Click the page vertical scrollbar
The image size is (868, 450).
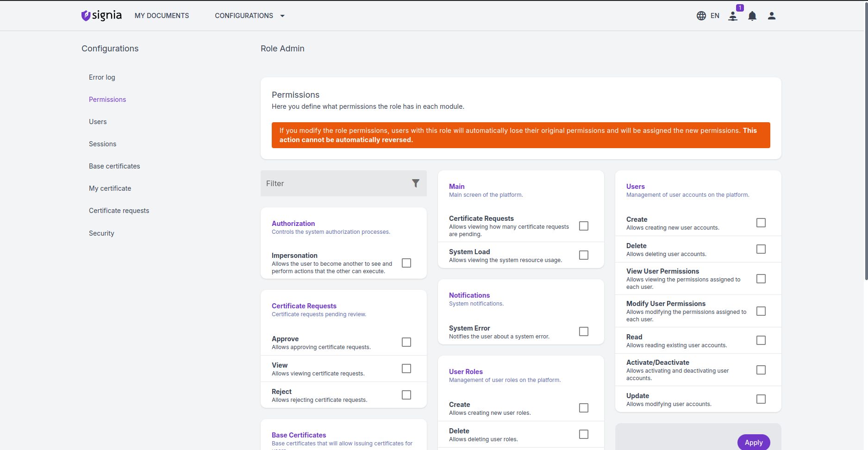coord(866,139)
